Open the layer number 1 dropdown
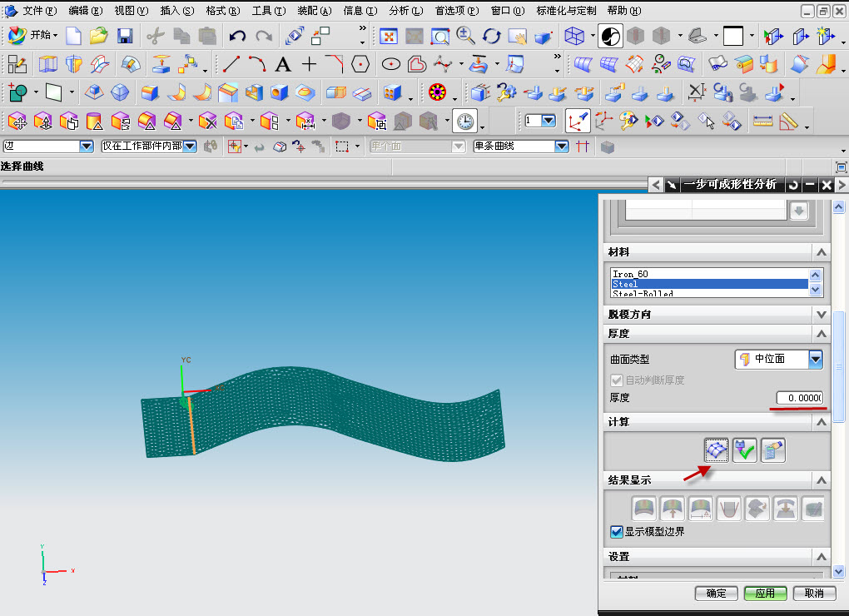This screenshot has width=849, height=616. pos(549,121)
